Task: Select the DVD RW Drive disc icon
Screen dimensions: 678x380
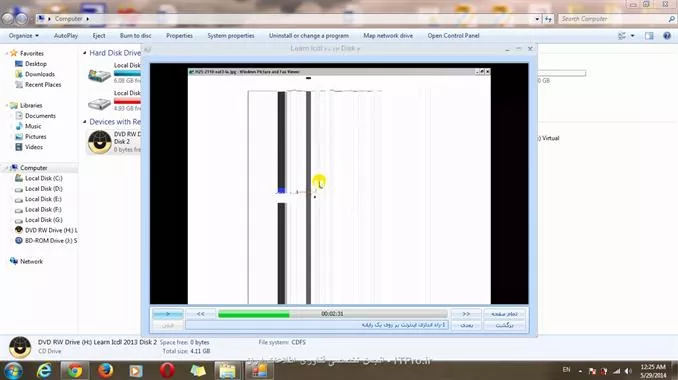Action: pyautogui.click(x=99, y=142)
